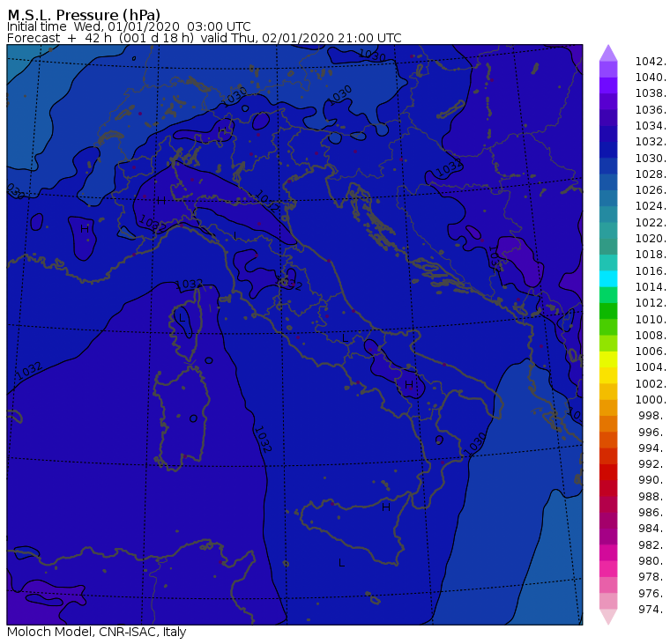
Task: Click the 982 legend value
Action: (652, 545)
